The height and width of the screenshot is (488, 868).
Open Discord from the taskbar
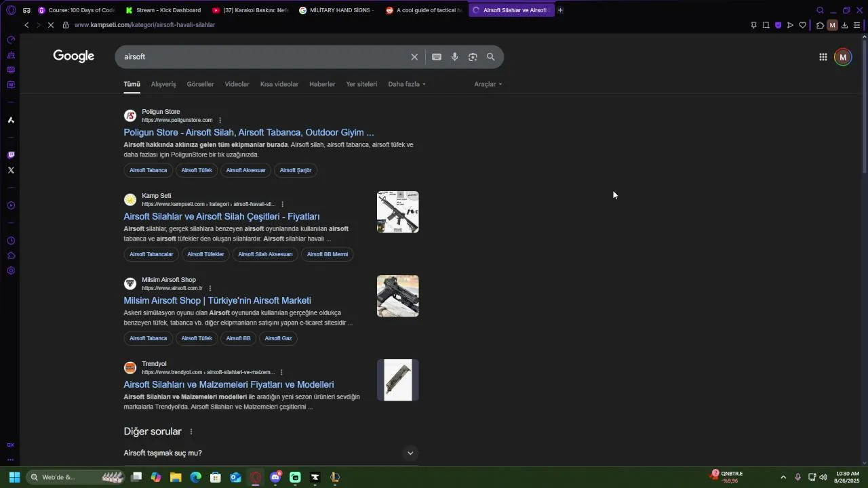275,477
